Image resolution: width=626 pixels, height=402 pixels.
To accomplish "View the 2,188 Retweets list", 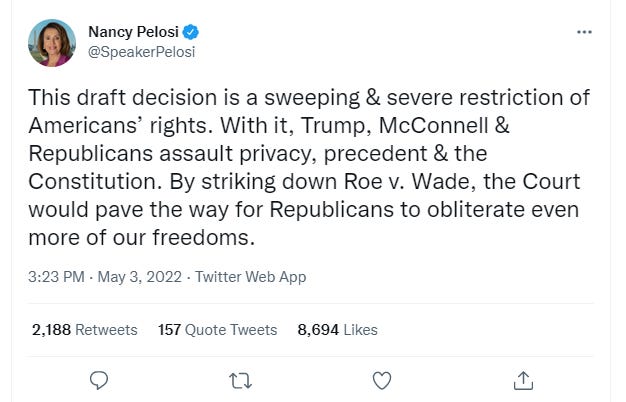I will point(84,329).
